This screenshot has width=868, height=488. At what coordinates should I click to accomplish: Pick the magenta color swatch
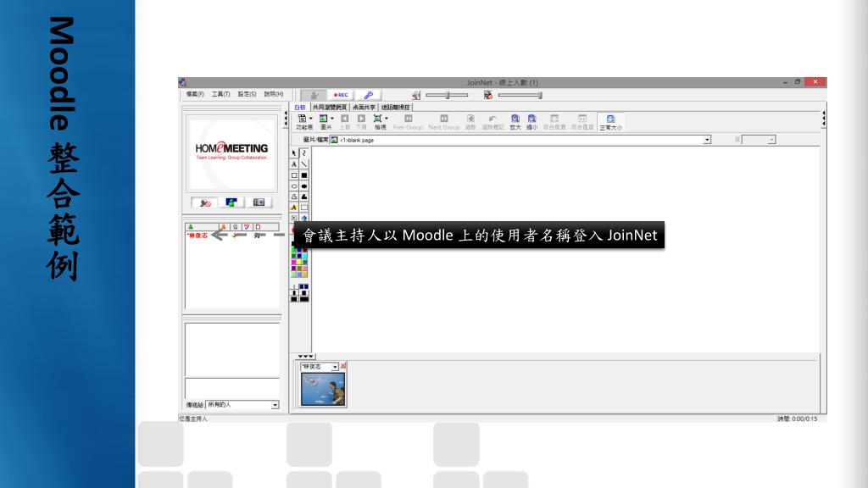click(293, 263)
